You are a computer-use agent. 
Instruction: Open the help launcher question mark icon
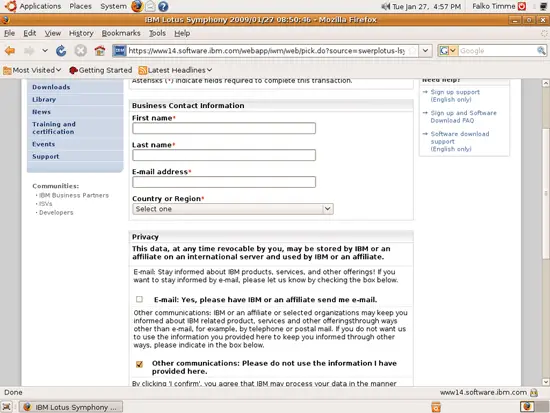click(x=163, y=6)
